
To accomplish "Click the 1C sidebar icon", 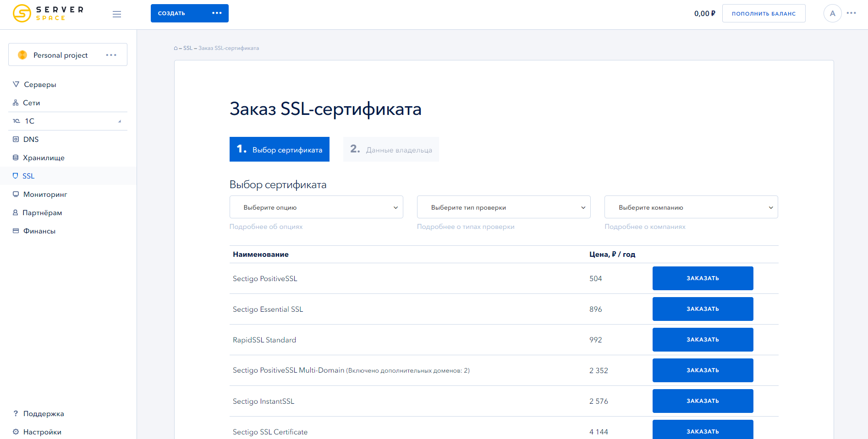I will [16, 121].
